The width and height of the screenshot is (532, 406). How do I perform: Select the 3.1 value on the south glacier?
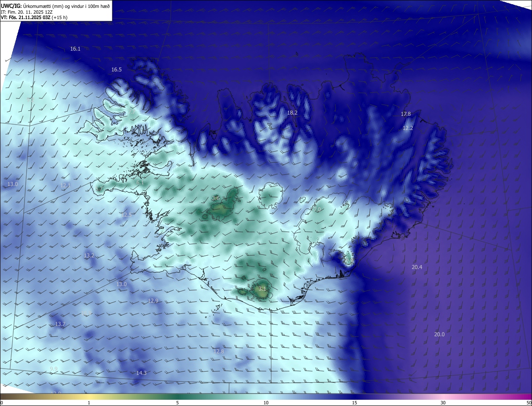point(262,289)
